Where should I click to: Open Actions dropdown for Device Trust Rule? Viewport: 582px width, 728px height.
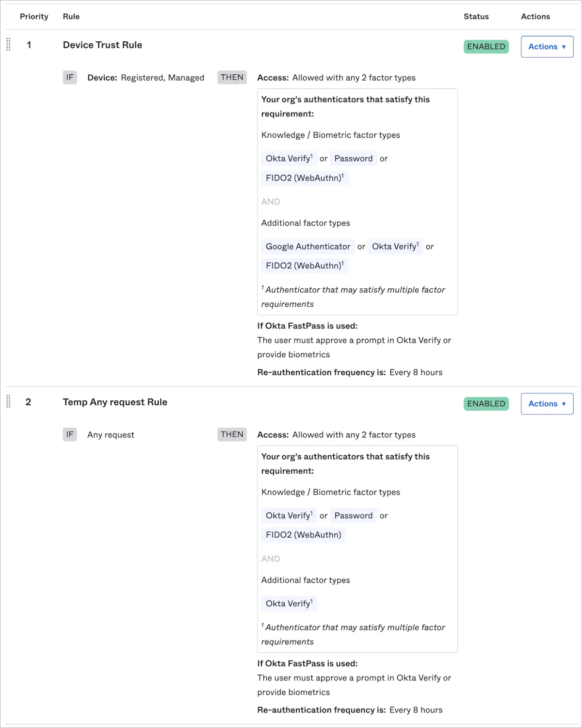pyautogui.click(x=547, y=47)
